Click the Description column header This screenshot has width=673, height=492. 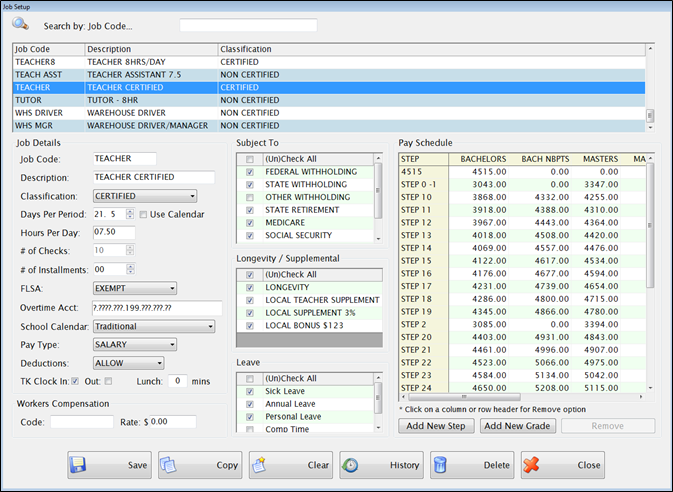152,49
